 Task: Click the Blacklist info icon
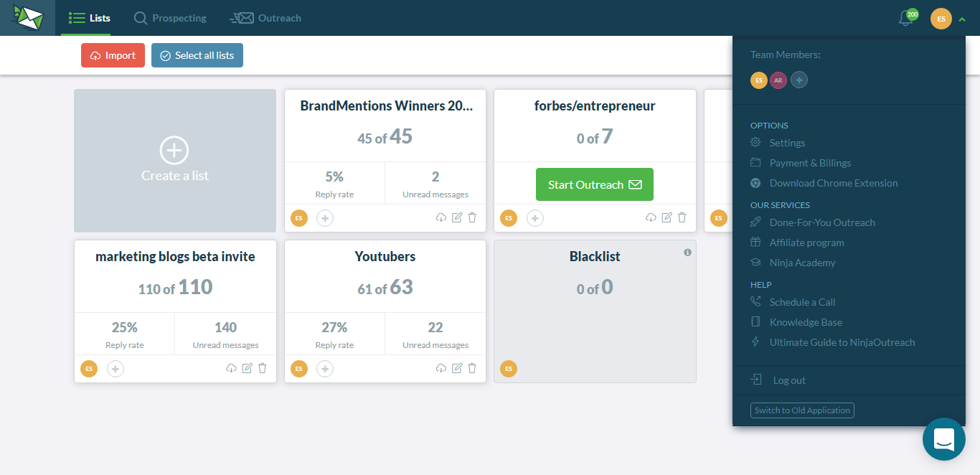pyautogui.click(x=687, y=253)
